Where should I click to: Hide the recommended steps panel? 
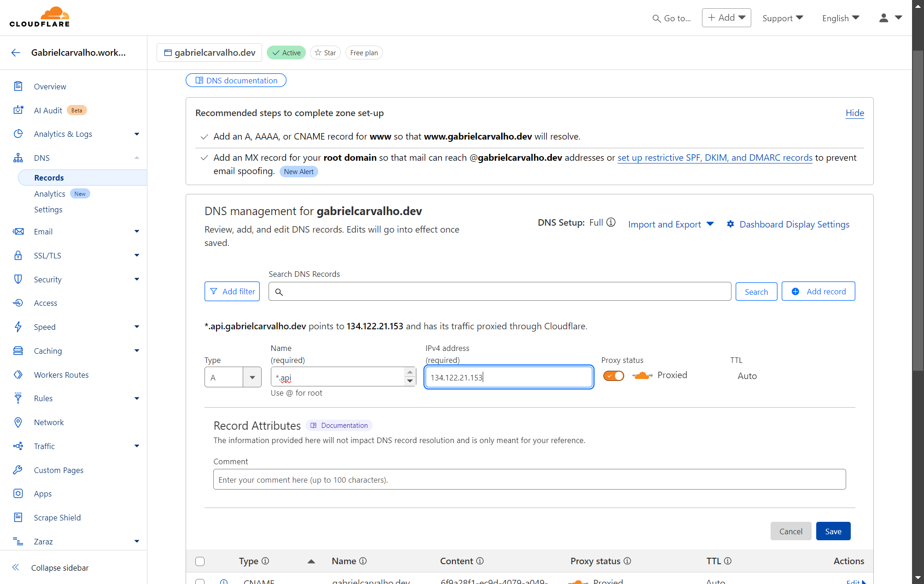pyautogui.click(x=855, y=113)
